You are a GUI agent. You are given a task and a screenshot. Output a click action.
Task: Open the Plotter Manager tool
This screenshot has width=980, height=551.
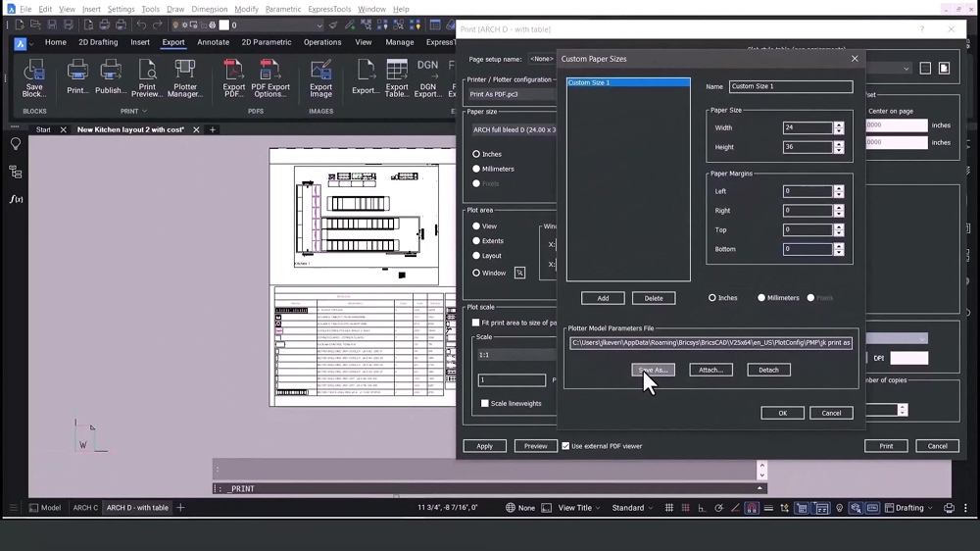tap(185, 78)
